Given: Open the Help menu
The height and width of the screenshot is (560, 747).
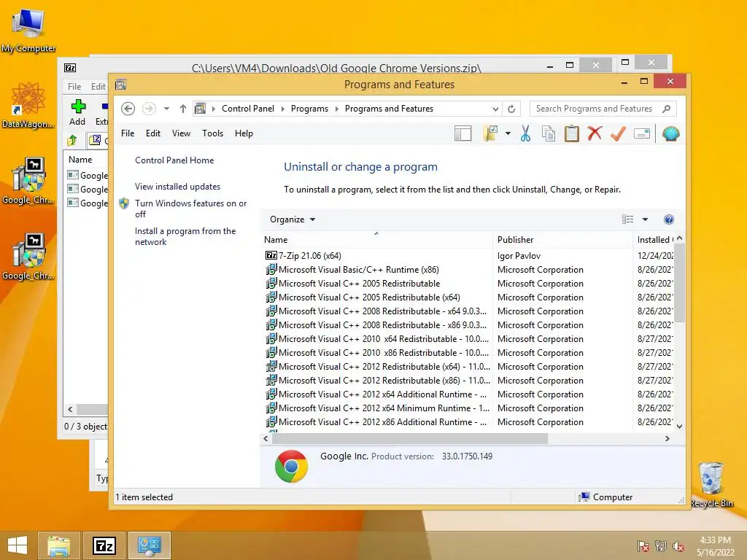Looking at the screenshot, I should [x=244, y=133].
